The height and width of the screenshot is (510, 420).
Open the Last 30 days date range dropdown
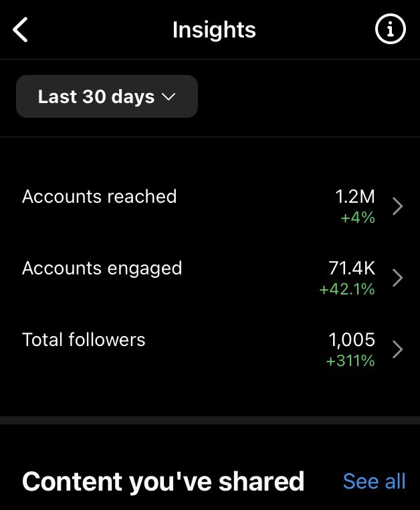click(106, 96)
